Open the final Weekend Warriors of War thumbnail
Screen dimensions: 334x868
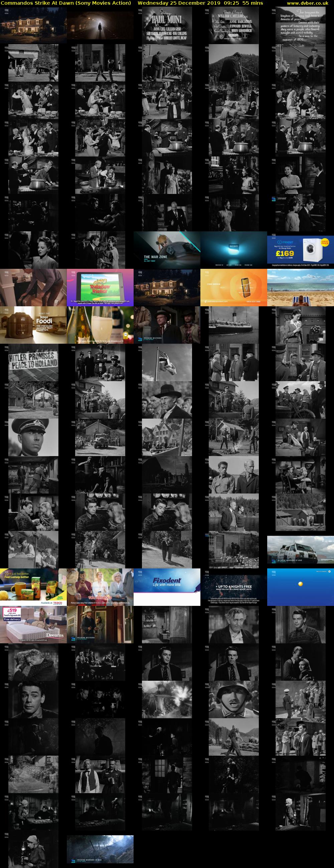(100, 849)
